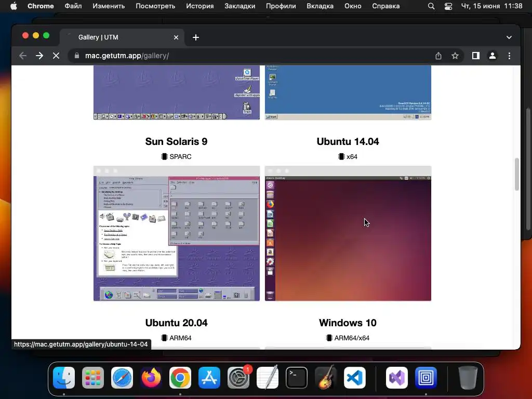Viewport: 532px width, 399px height.
Task: Click the date and time in menu bar
Action: tap(491, 6)
